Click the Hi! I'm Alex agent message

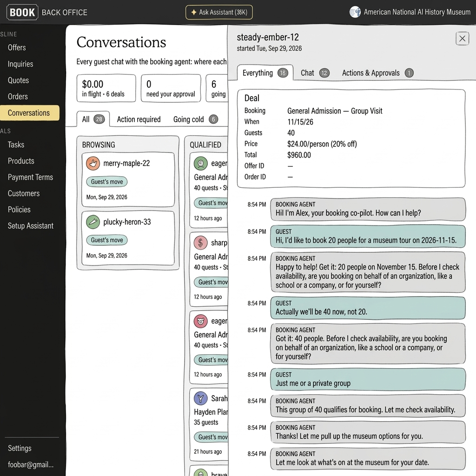(x=368, y=210)
